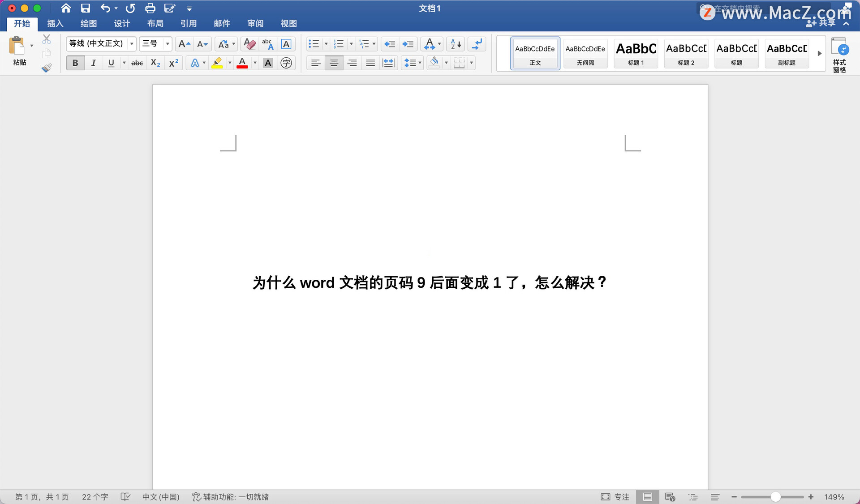Apply character shading A icon
The height and width of the screenshot is (504, 860).
tap(268, 63)
